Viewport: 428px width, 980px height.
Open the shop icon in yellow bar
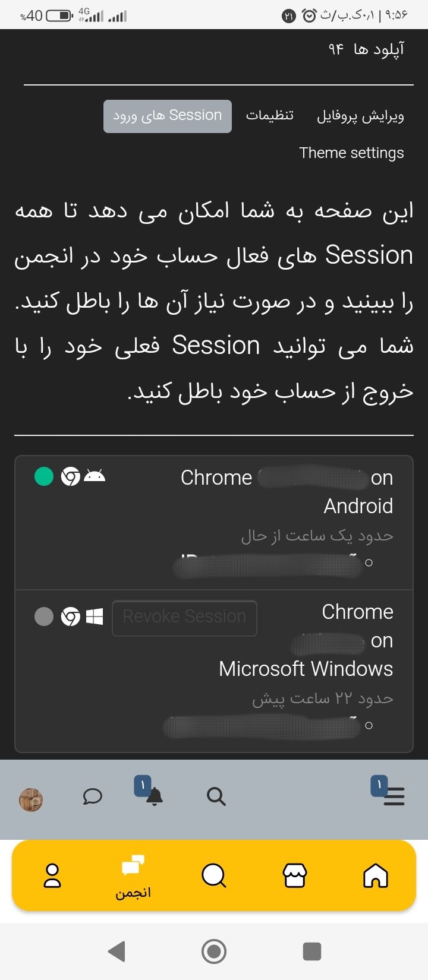tap(295, 875)
